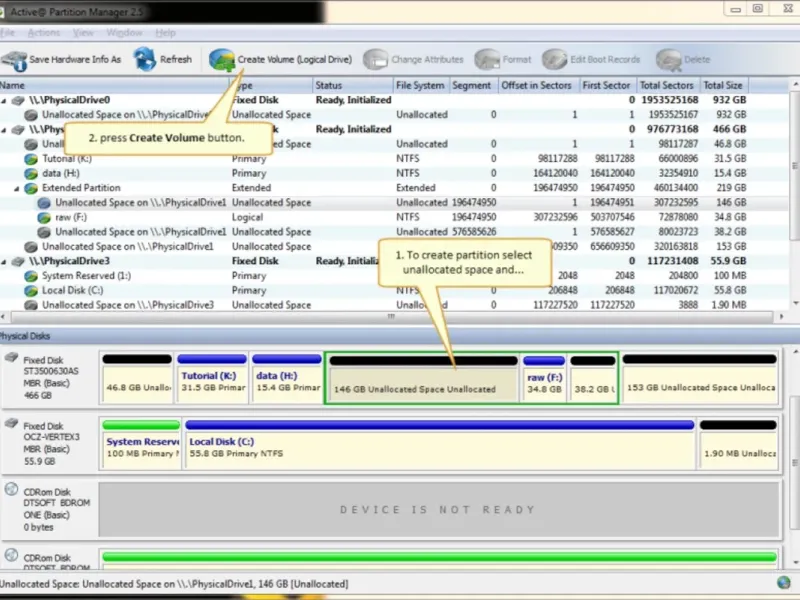Click the Delete toolbar button
Screen dimensions: 800x600
[683, 60]
